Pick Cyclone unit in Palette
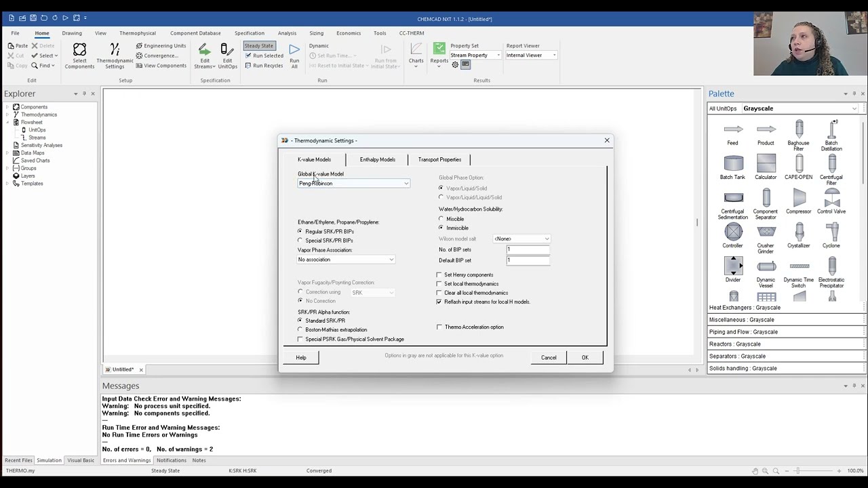This screenshot has width=868, height=488. (x=831, y=236)
